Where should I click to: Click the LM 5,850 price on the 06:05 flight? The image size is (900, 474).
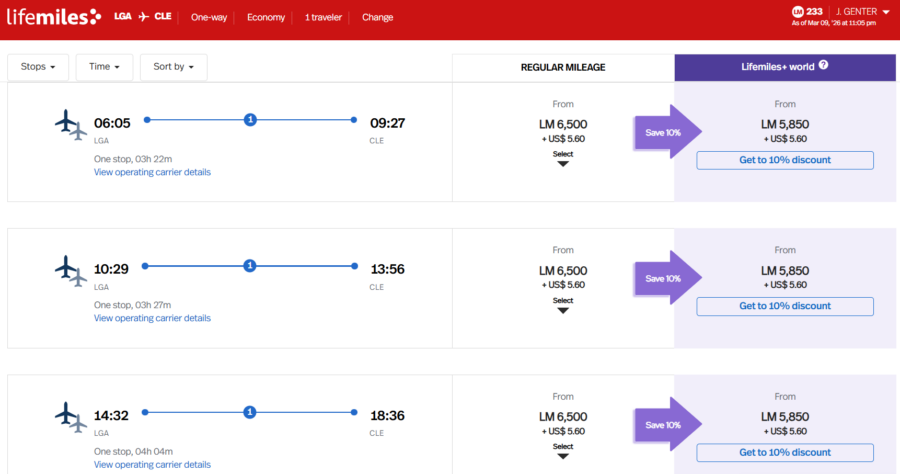click(x=785, y=124)
